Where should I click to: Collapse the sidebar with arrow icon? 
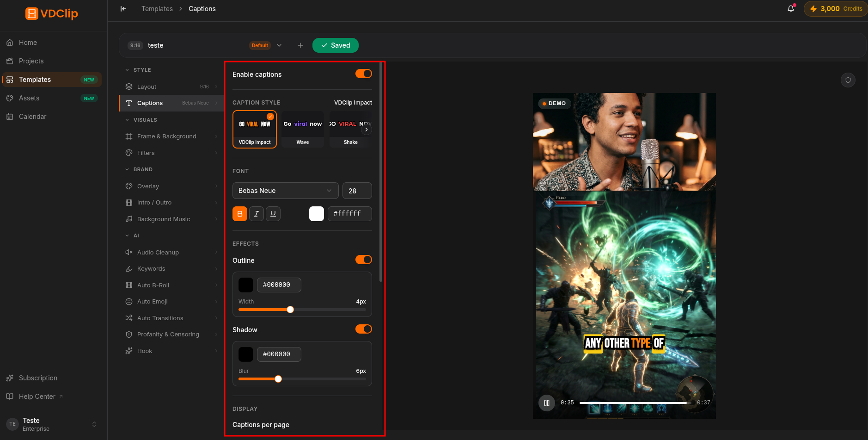123,9
